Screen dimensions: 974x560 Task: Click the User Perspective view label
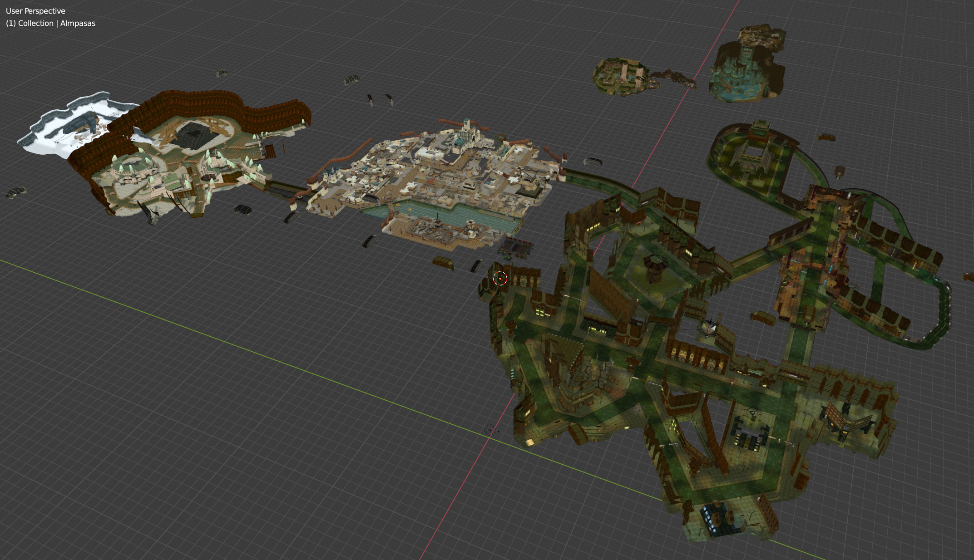pos(35,11)
